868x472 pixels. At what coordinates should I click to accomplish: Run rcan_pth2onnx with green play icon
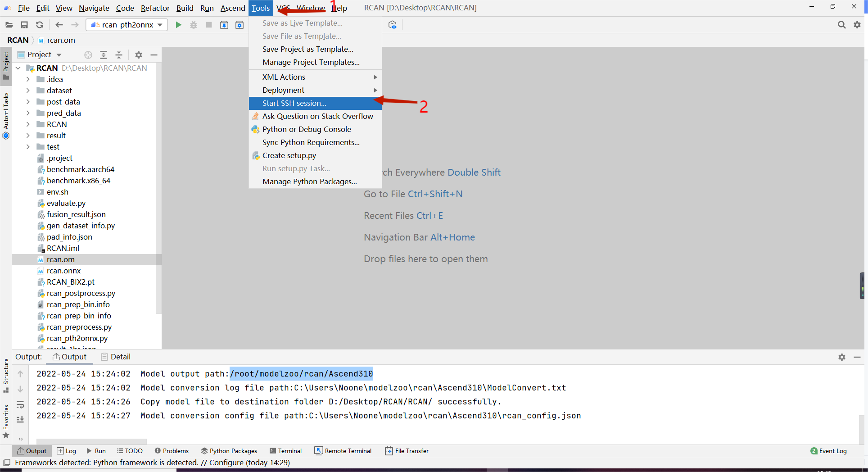click(x=178, y=25)
